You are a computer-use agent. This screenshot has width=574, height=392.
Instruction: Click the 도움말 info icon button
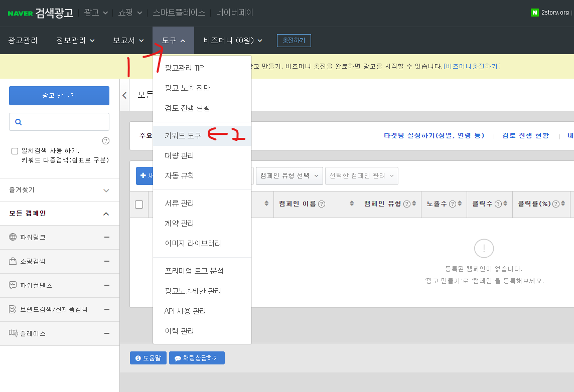(x=137, y=358)
